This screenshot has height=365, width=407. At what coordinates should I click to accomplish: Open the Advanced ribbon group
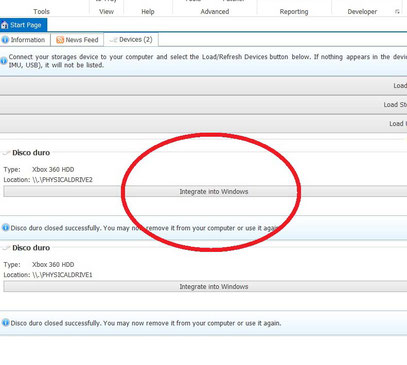click(215, 11)
